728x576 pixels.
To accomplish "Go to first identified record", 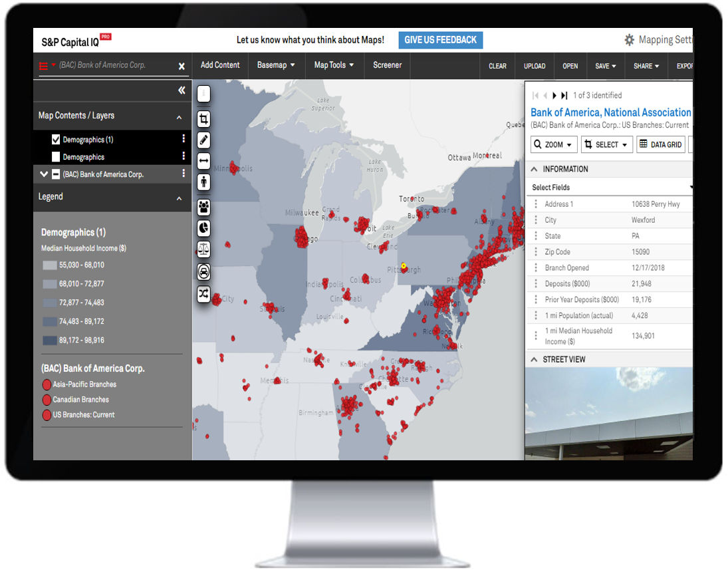I will (x=535, y=95).
